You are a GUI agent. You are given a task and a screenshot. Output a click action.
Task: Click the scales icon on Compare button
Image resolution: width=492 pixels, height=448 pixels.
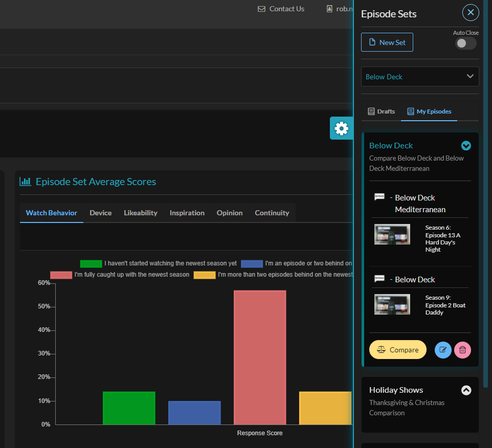point(381,349)
